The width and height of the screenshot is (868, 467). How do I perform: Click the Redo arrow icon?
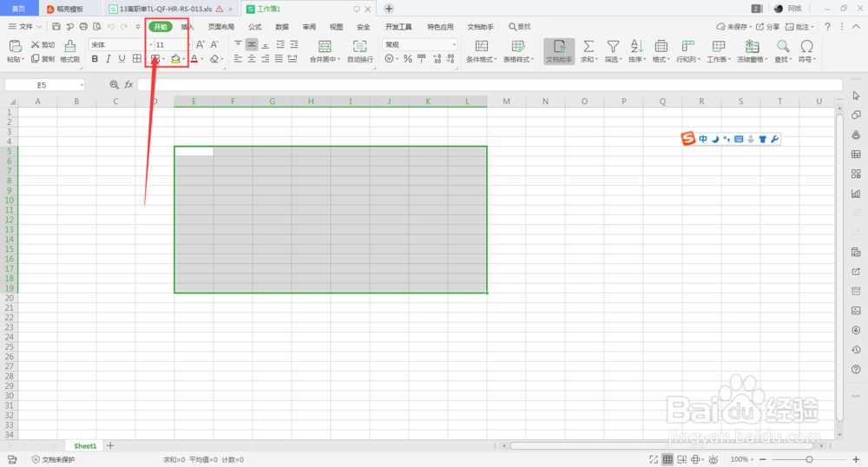click(124, 27)
